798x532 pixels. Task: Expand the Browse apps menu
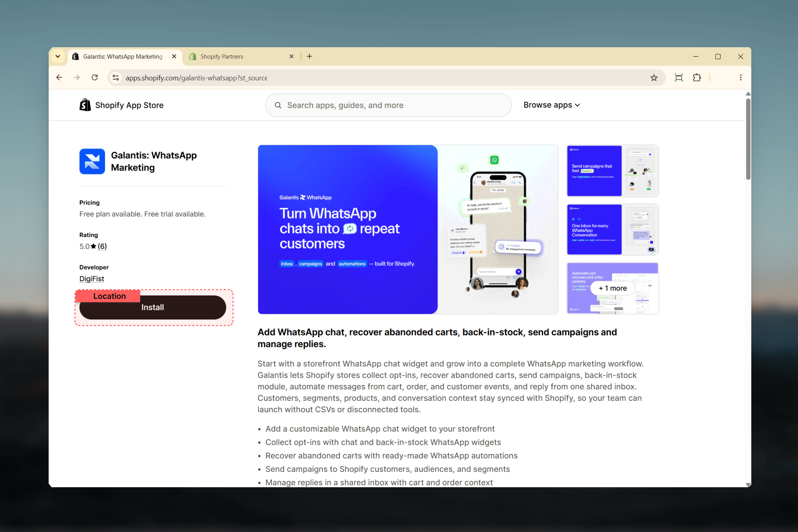(552, 105)
